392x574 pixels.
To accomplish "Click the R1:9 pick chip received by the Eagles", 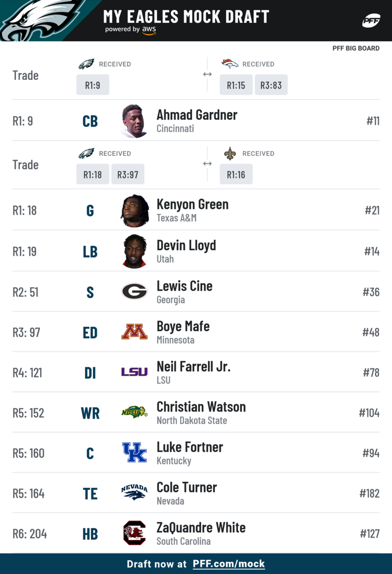I will (x=93, y=85).
